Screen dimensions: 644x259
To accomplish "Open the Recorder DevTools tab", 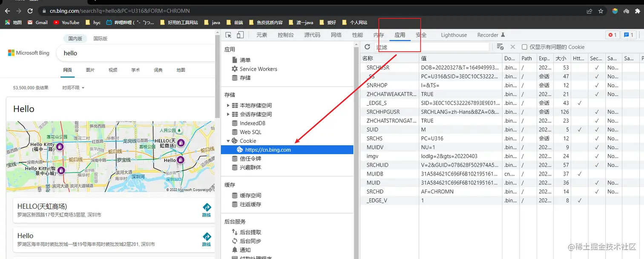I will tap(491, 35).
